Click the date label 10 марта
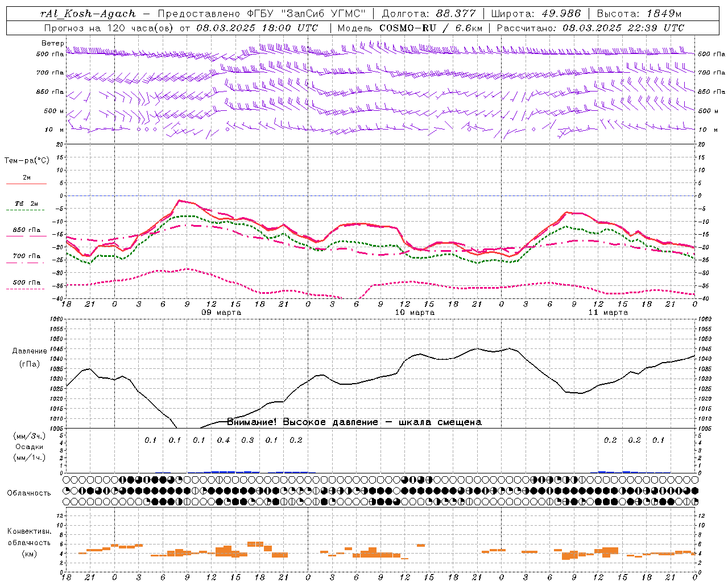The width and height of the screenshot is (728, 582). pyautogui.click(x=415, y=313)
